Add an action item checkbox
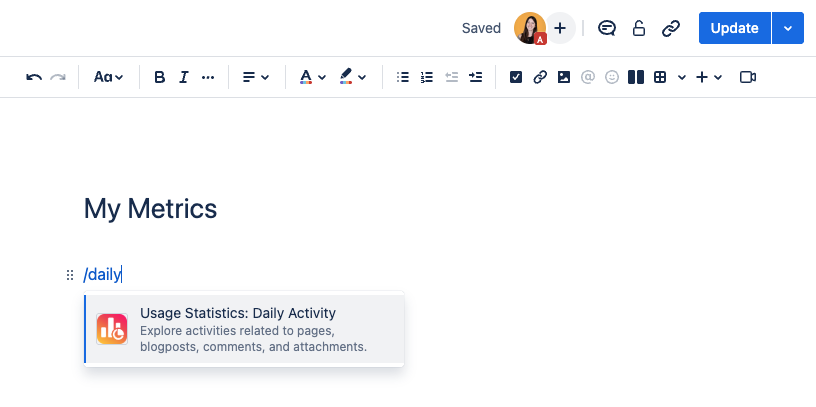 [x=516, y=77]
